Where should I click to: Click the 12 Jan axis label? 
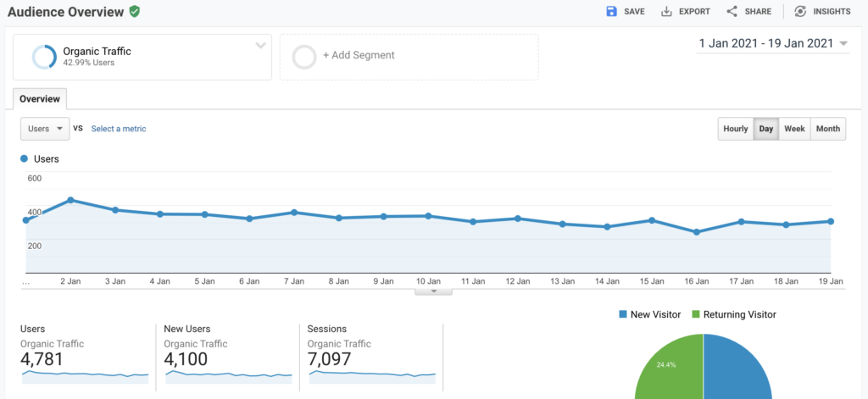(518, 281)
